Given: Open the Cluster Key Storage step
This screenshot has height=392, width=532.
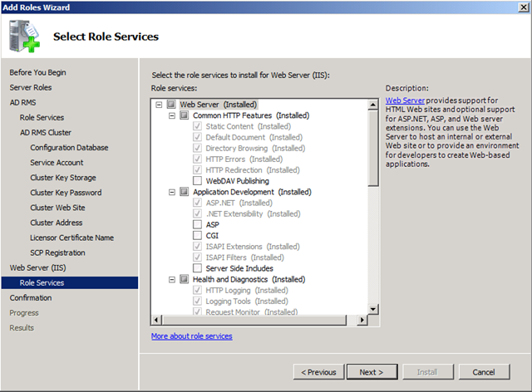Looking at the screenshot, I should [x=63, y=178].
